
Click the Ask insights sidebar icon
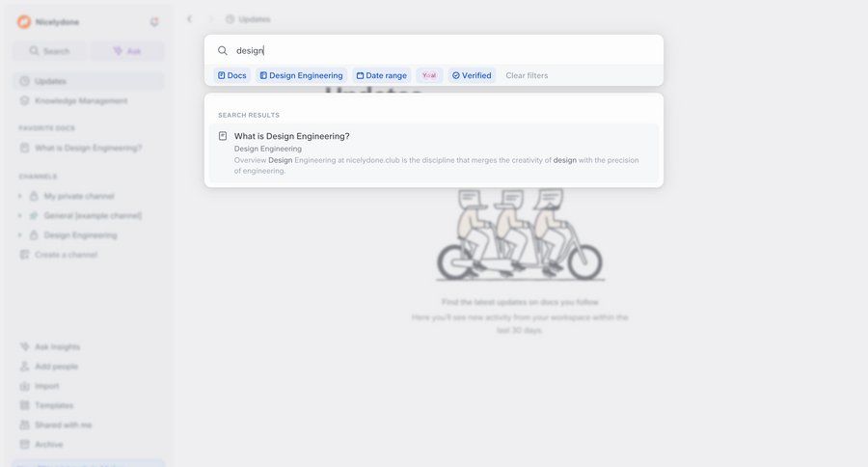pyautogui.click(x=24, y=346)
